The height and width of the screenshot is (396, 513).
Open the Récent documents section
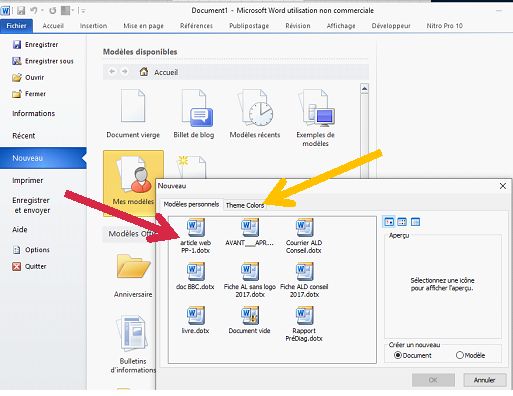pos(24,136)
